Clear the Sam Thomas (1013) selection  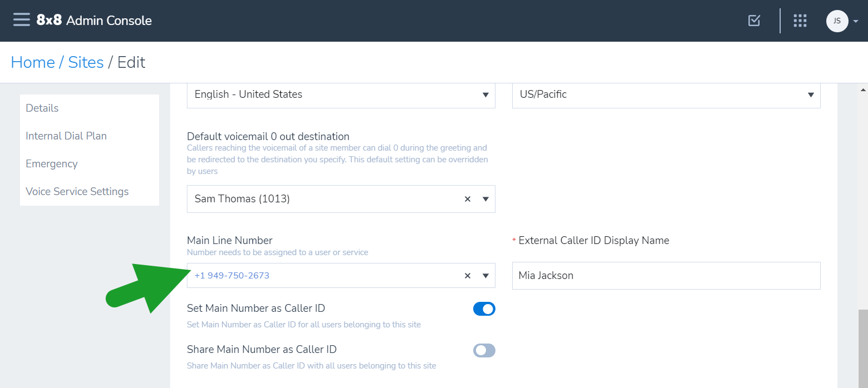tap(468, 199)
